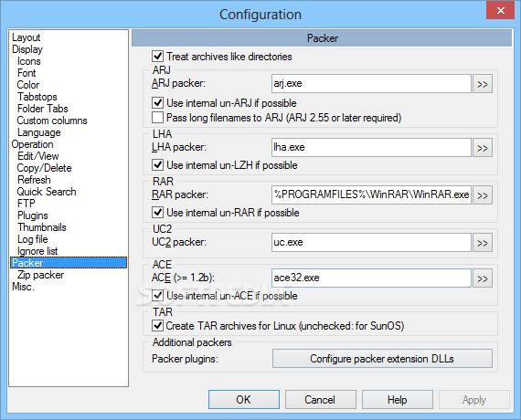Select the Zip packer settings page
Screen dimensions: 521x420
pyautogui.click(x=40, y=275)
